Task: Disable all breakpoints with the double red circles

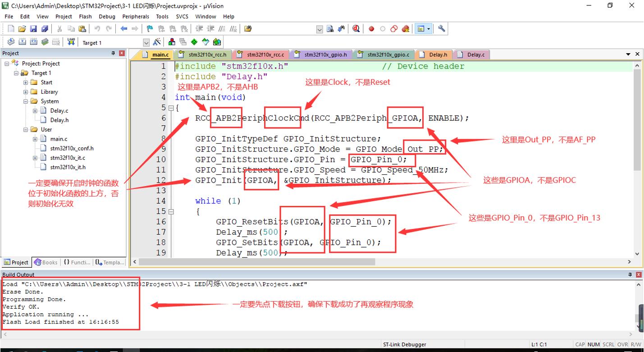Action: 394,29
